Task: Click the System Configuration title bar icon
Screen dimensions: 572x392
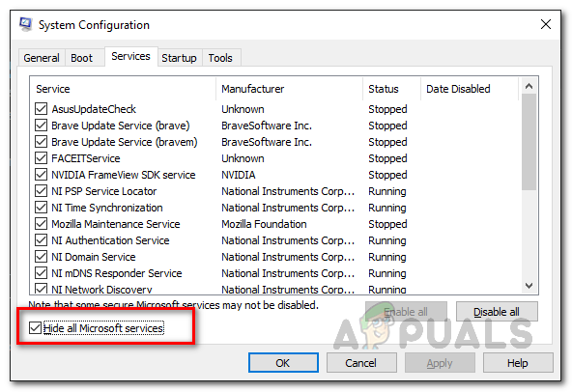Action: 25,24
